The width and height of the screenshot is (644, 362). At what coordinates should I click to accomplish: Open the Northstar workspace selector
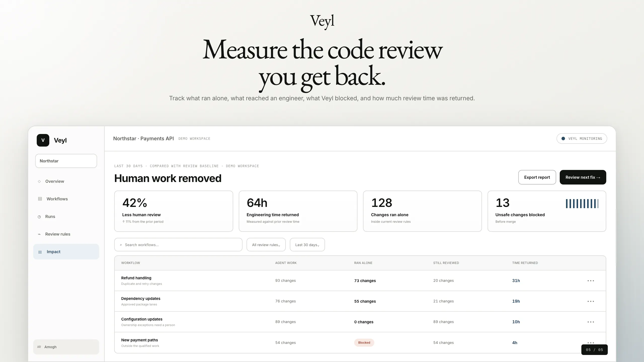(66, 161)
